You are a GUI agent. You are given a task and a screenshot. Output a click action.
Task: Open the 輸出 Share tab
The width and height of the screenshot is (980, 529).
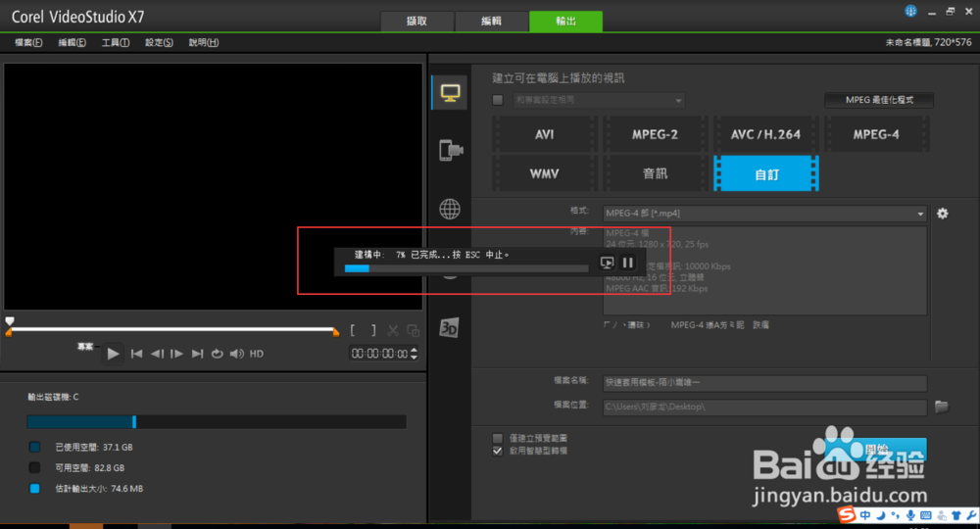click(x=565, y=22)
